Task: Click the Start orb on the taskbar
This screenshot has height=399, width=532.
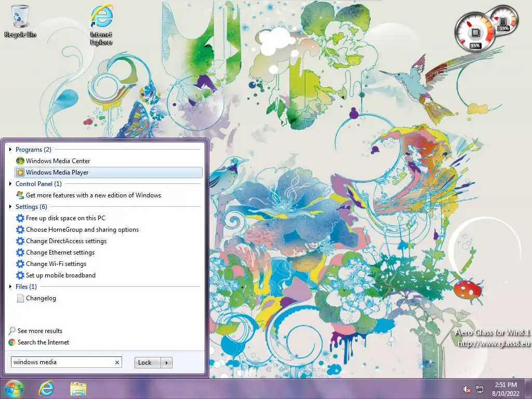Action: click(x=14, y=389)
